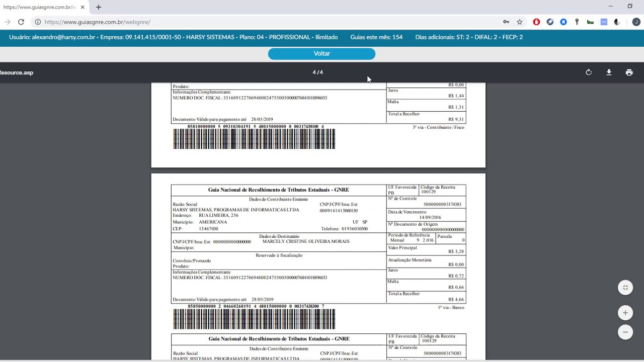
Task: Click the RUA LIMEIRA, 256 address
Action: pos(218,215)
